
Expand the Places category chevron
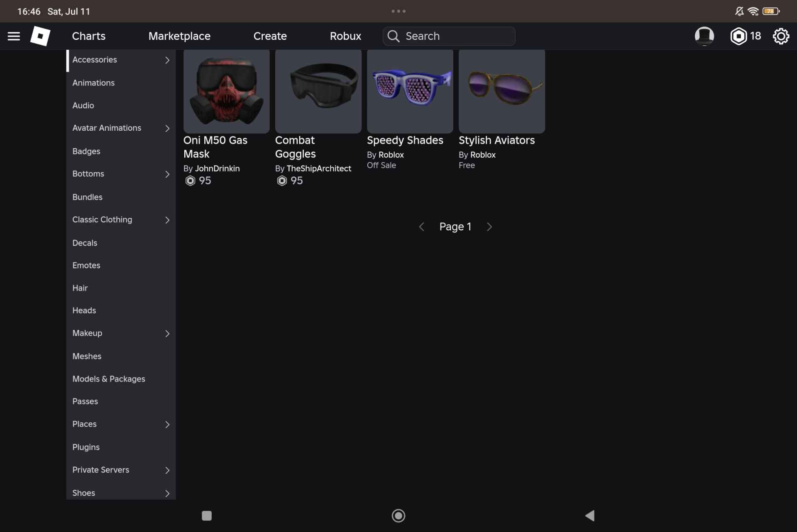(167, 425)
